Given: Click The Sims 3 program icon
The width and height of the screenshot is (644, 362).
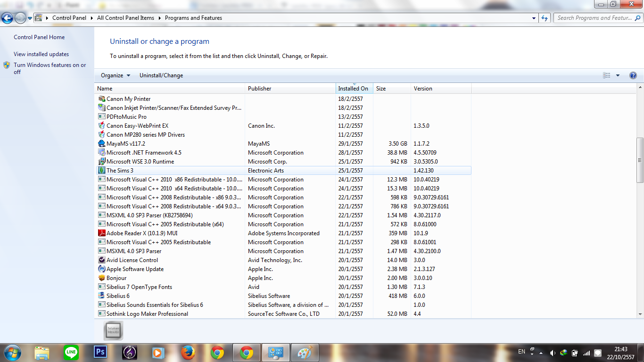Looking at the screenshot, I should click(x=101, y=171).
